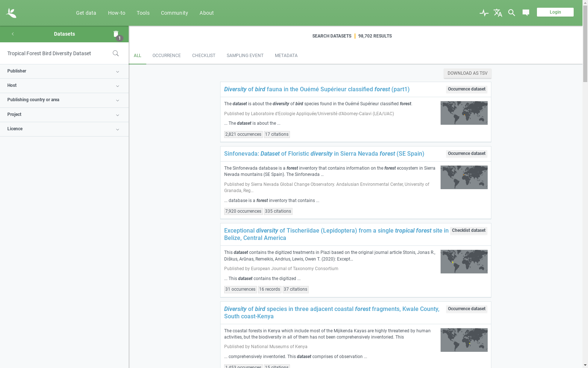The height and width of the screenshot is (368, 588).
Task: Click Checklist dataset badge on Tischeriidae card
Action: (x=469, y=231)
